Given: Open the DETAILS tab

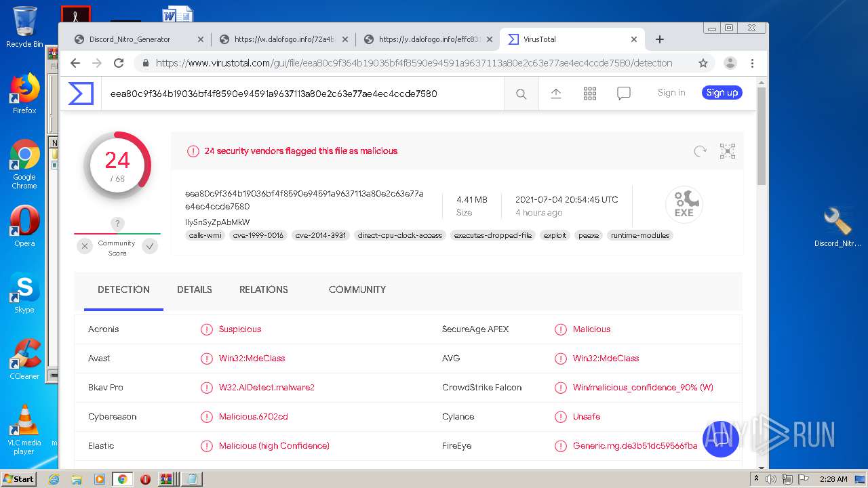Looking at the screenshot, I should point(195,289).
